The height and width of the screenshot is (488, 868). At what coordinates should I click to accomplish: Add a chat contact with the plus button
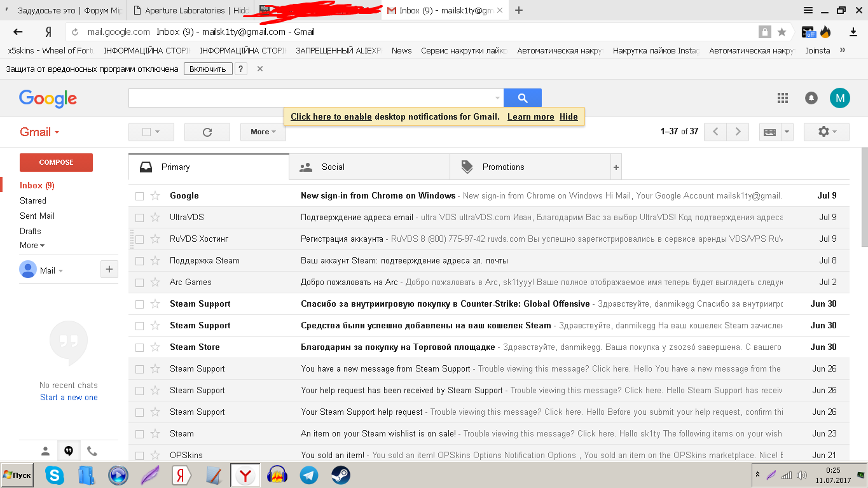(x=109, y=270)
